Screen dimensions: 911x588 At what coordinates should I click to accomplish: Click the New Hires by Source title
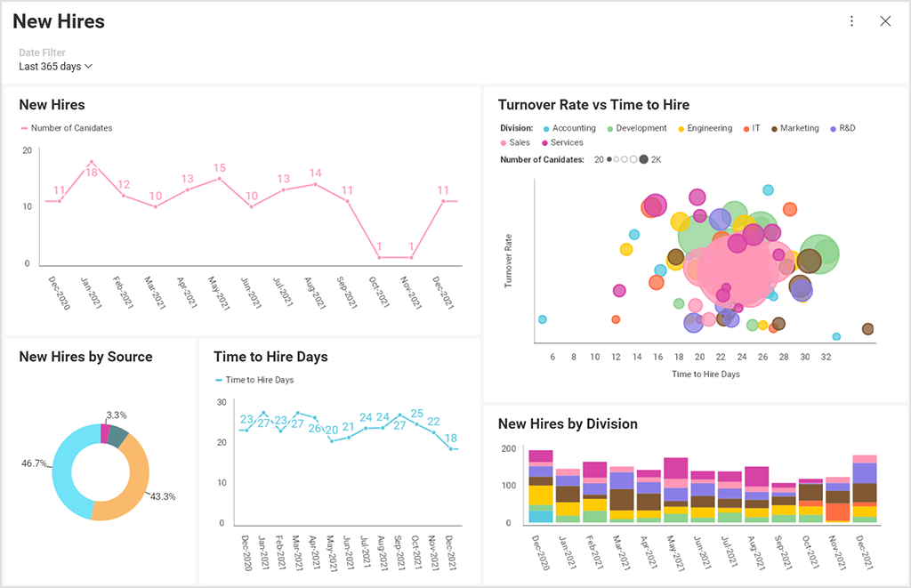click(x=85, y=357)
